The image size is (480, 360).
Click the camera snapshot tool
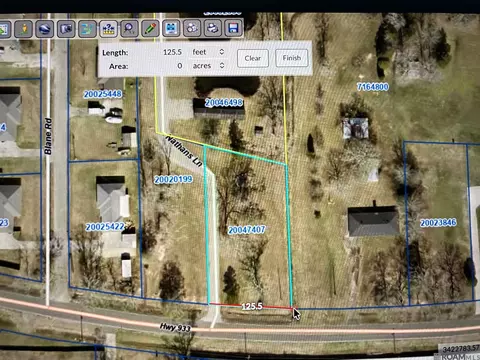[x=66, y=29]
